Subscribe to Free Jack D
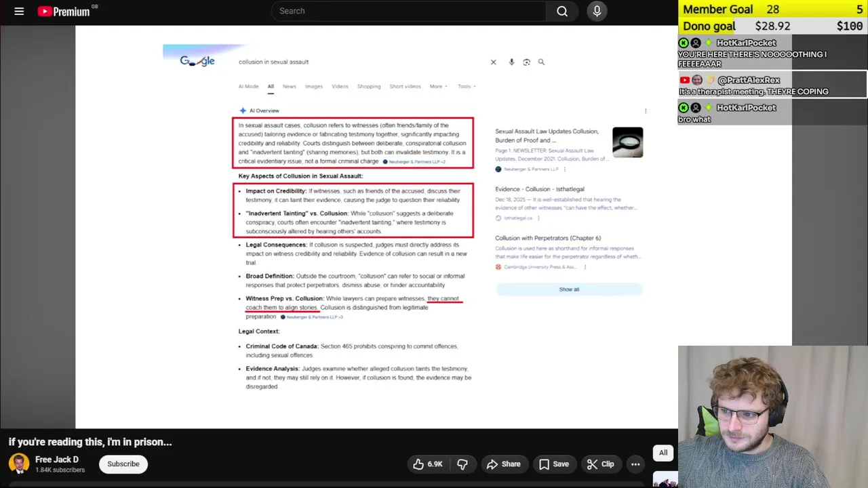This screenshot has width=868, height=488. point(123,464)
